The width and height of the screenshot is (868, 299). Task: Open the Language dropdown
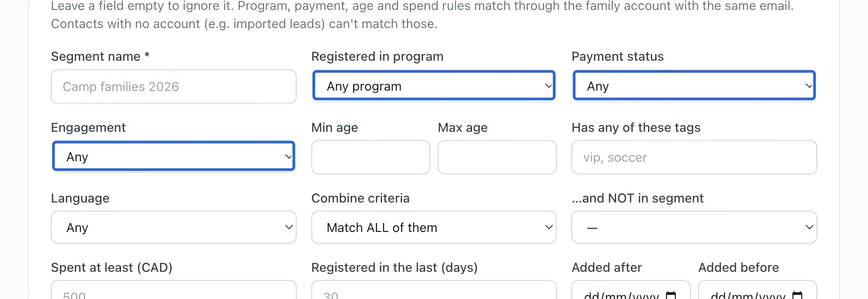point(174,227)
